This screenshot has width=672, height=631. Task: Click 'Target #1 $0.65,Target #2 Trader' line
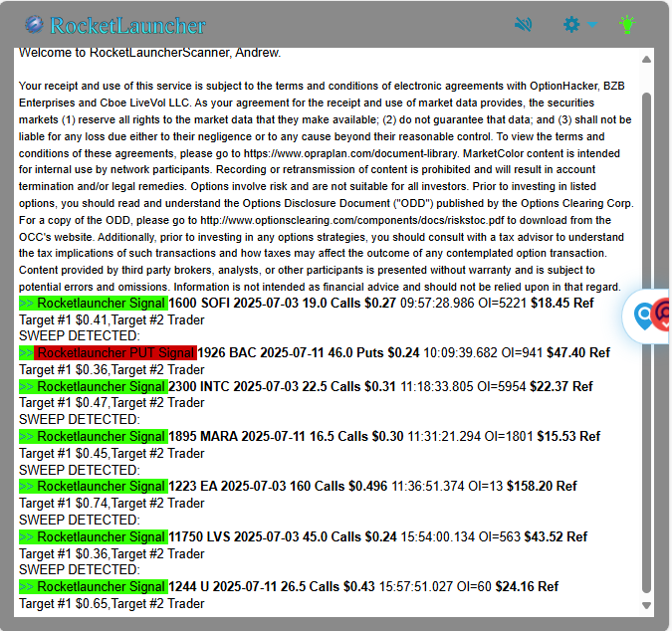point(112,603)
